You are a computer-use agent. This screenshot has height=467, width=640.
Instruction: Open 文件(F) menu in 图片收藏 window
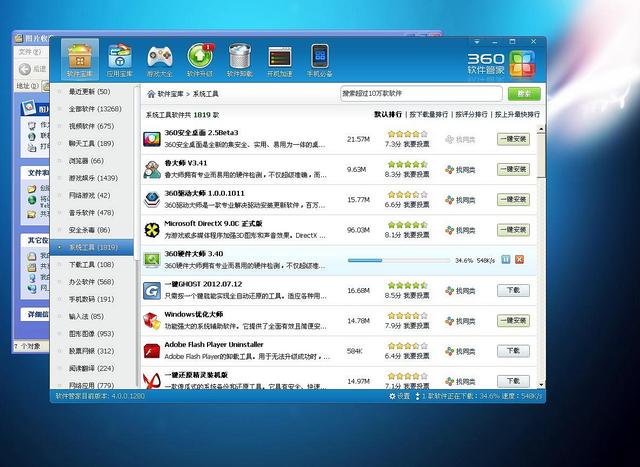click(x=29, y=52)
